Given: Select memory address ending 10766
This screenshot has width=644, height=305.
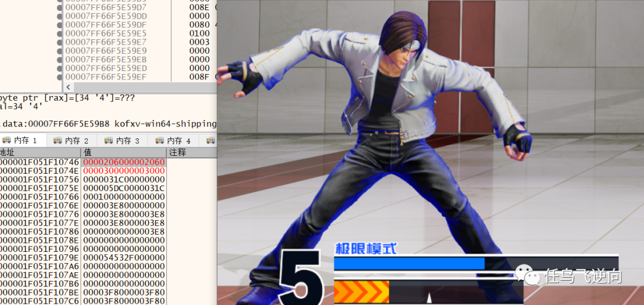Looking at the screenshot, I should point(40,197).
